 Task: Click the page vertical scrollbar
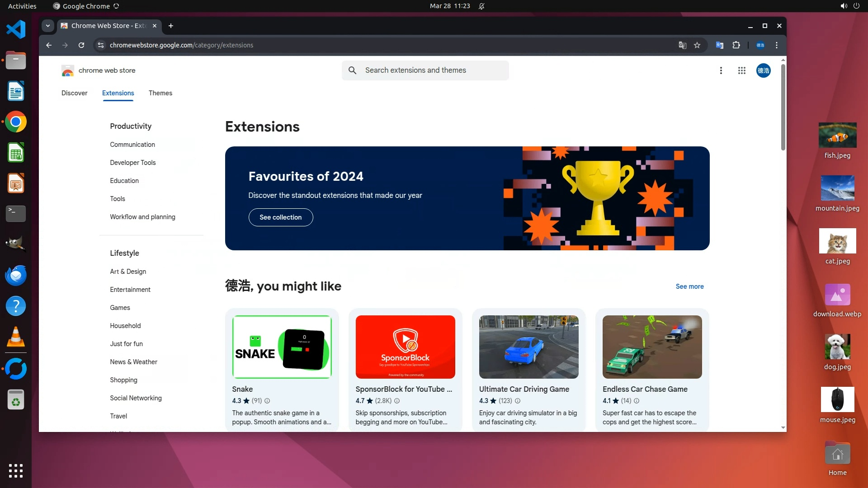pos(783,108)
